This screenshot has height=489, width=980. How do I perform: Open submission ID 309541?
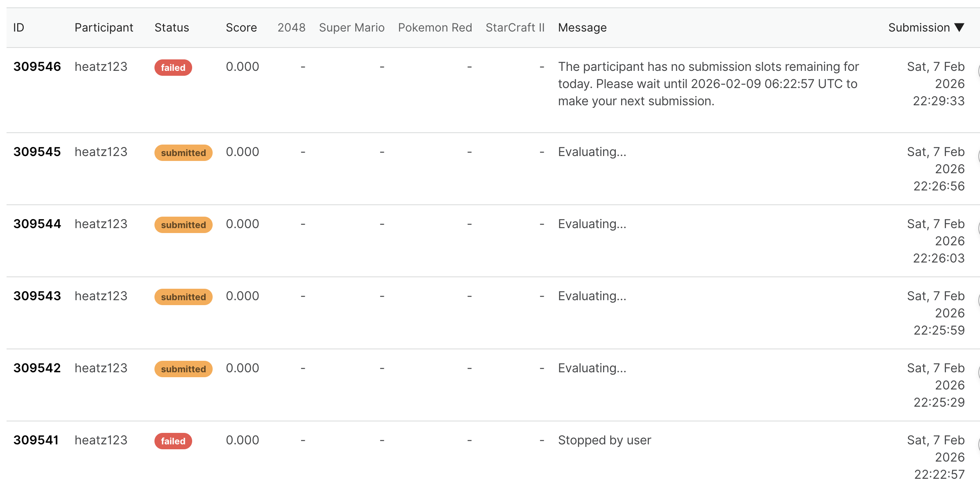36,440
